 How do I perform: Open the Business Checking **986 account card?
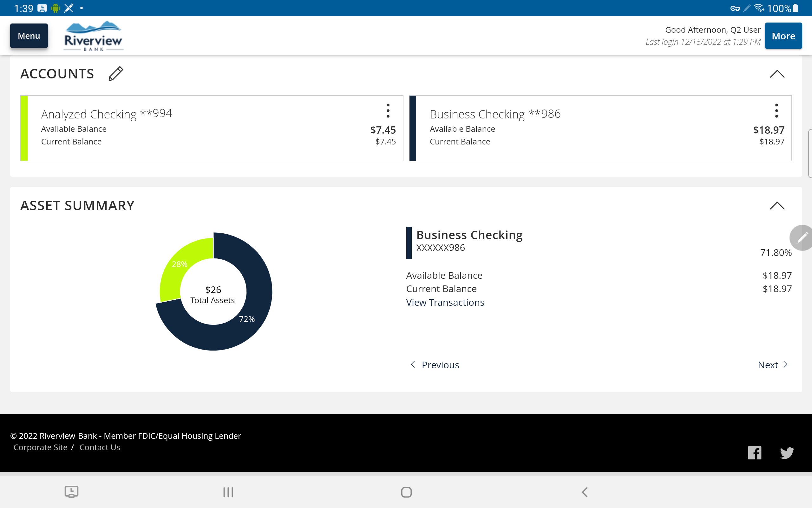(600, 128)
